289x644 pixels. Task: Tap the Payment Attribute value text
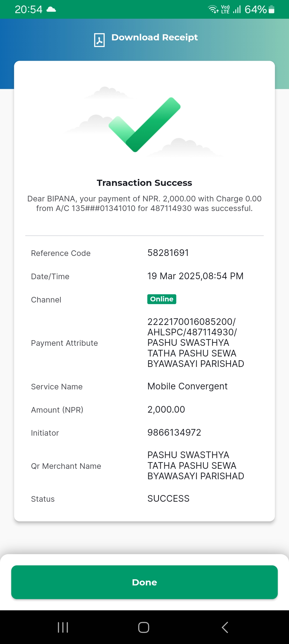point(196,343)
